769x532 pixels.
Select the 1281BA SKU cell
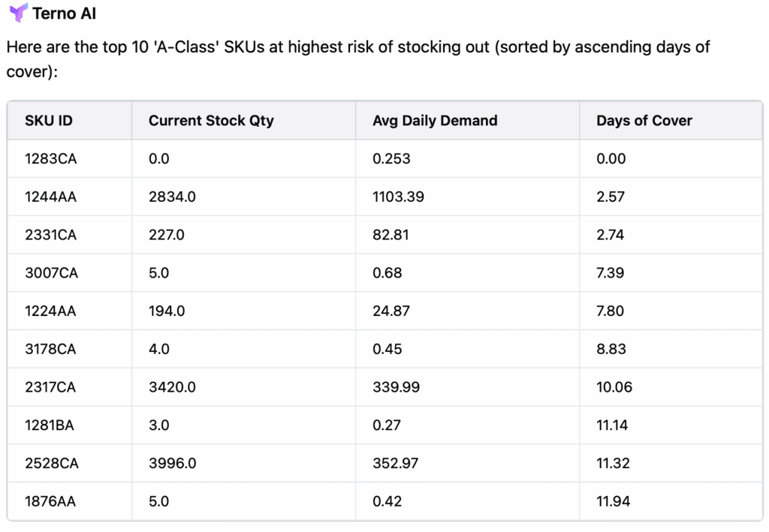coord(50,425)
